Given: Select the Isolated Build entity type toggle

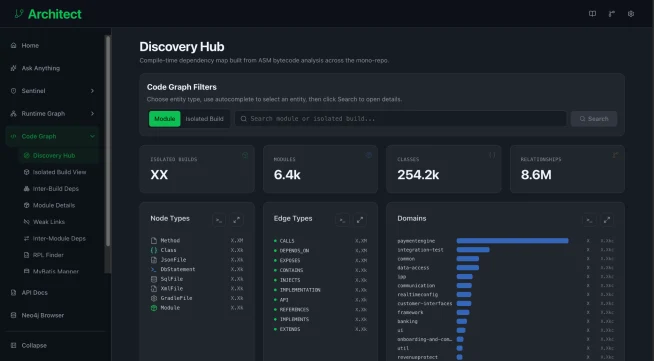Looking at the screenshot, I should click(204, 119).
